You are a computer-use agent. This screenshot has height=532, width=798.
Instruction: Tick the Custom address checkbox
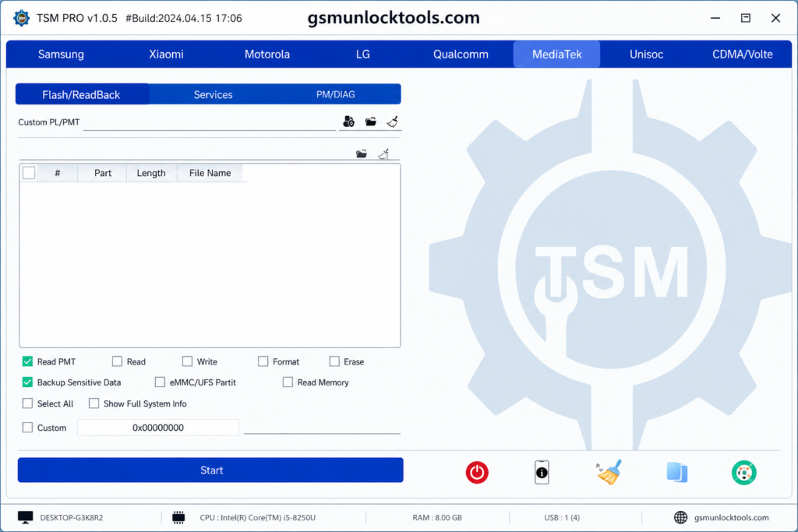pos(27,428)
